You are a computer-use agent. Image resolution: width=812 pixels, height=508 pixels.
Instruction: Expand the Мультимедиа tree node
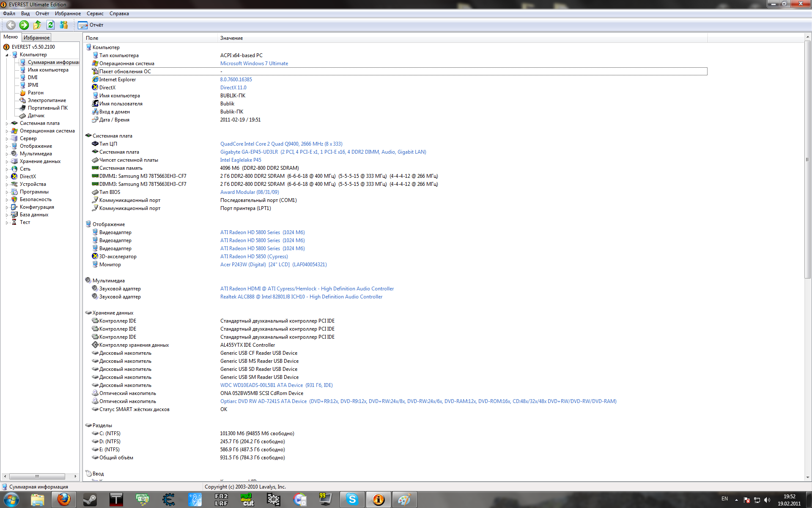click(7, 154)
